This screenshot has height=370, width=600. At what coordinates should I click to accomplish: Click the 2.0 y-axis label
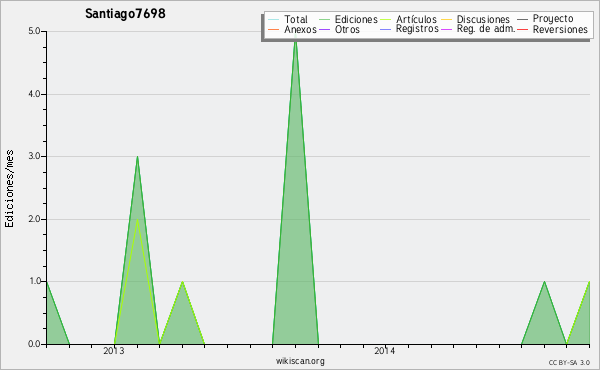(x=34, y=219)
